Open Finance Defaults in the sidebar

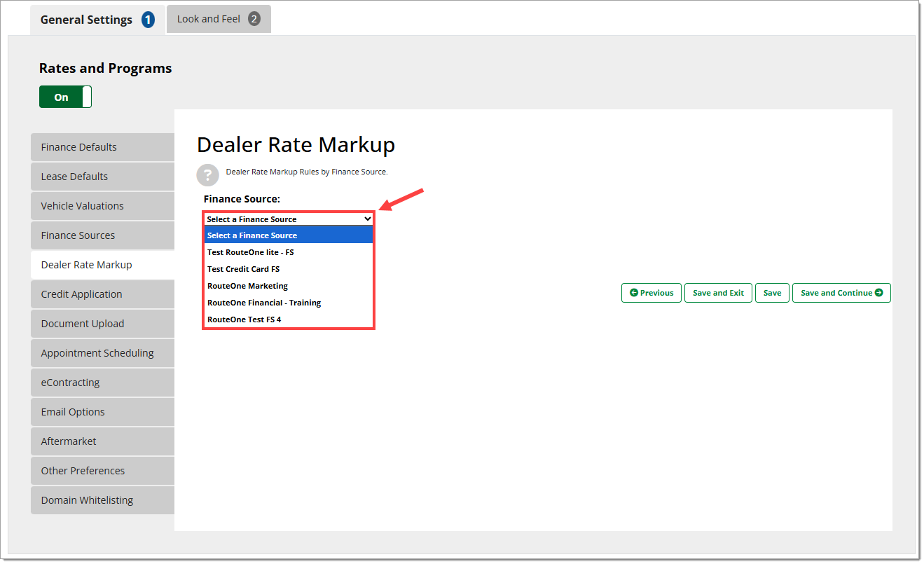coord(102,147)
